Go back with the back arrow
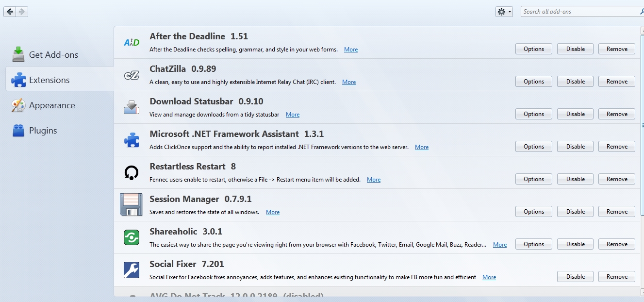 (x=10, y=12)
